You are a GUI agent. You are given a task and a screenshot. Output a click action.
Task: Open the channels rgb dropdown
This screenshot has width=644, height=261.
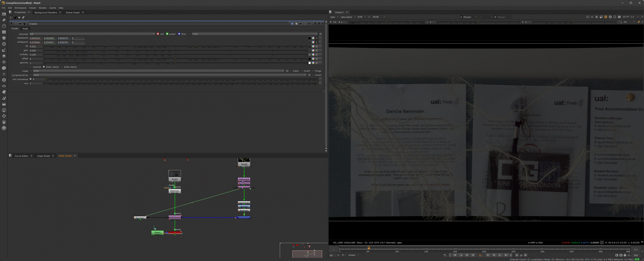(x=92, y=34)
